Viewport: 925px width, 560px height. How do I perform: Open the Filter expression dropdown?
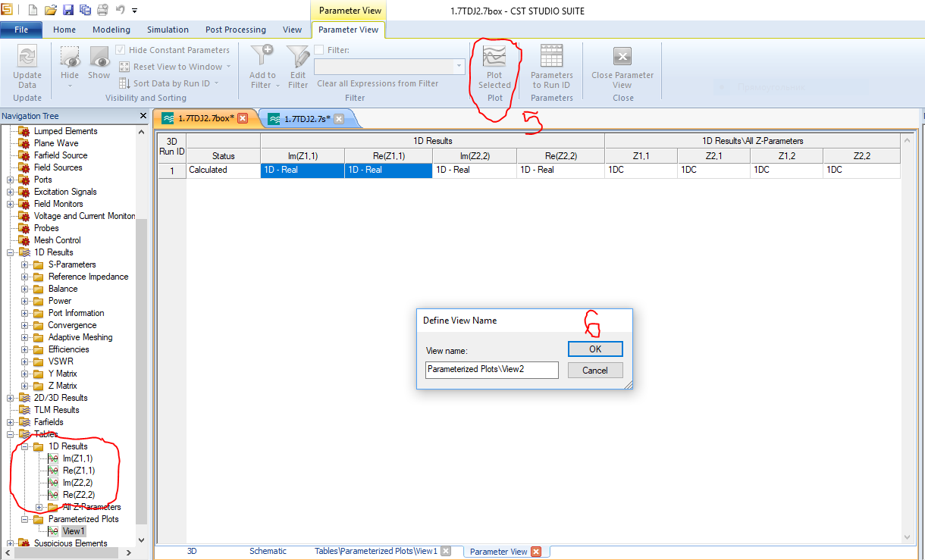click(x=459, y=67)
